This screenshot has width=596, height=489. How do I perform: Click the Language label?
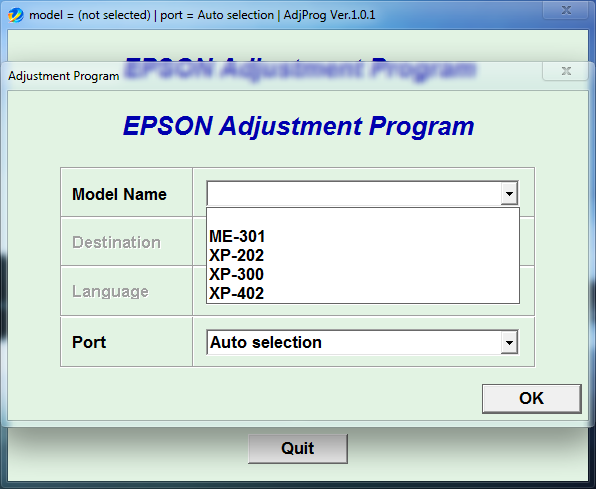click(x=110, y=292)
